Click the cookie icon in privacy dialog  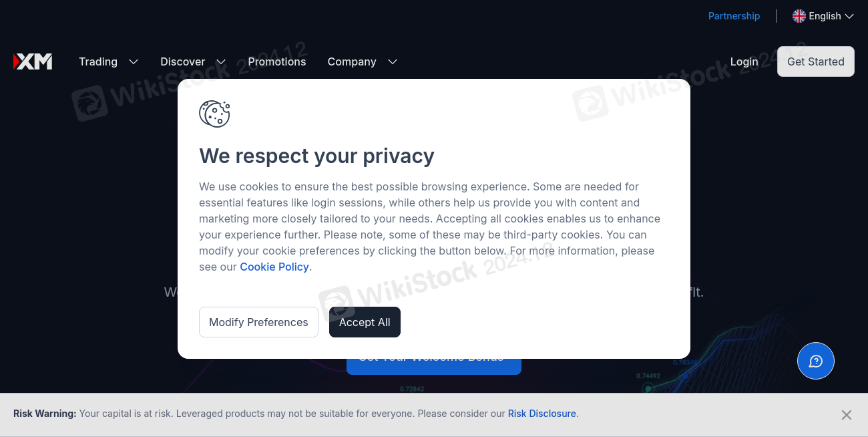pyautogui.click(x=214, y=114)
